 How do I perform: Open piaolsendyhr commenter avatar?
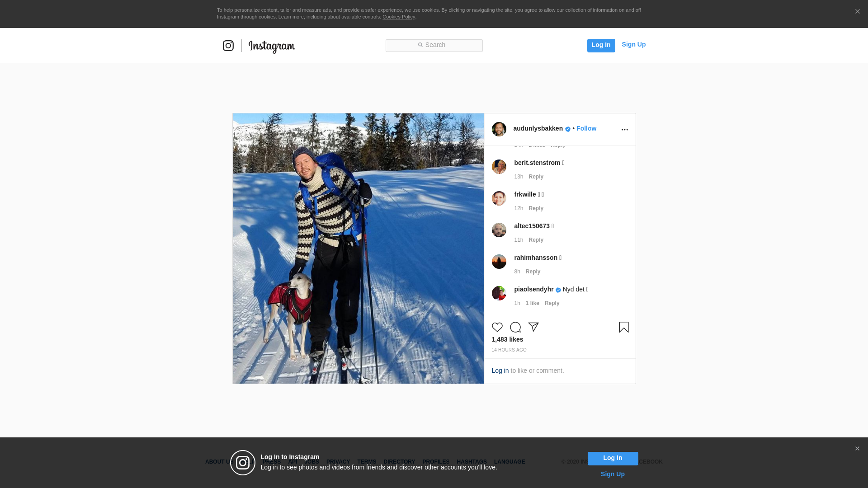499,293
